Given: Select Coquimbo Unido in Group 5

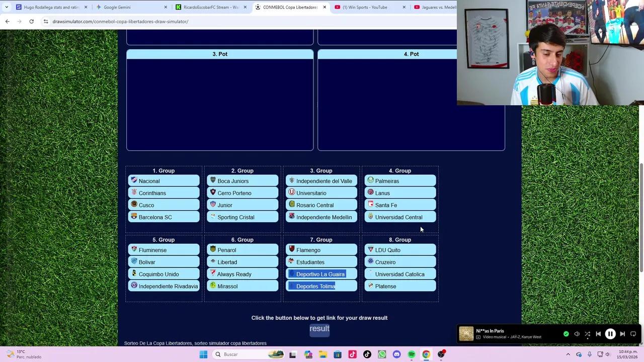Looking at the screenshot, I should click(164, 274).
